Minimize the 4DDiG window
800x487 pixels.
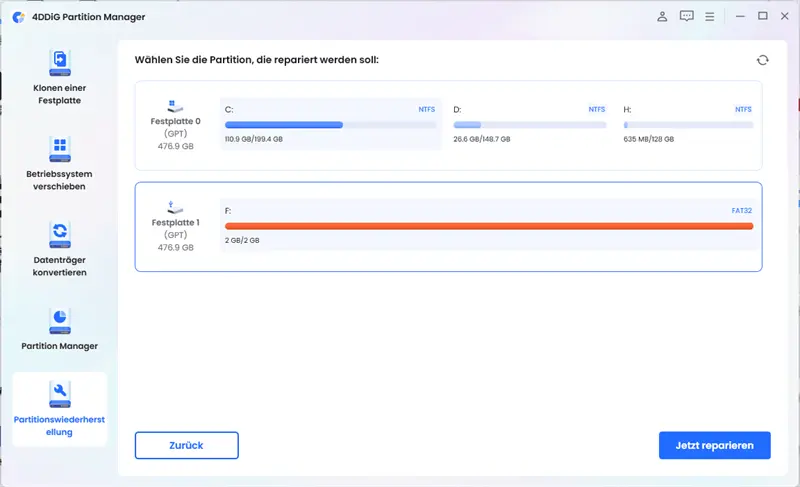[x=740, y=16]
